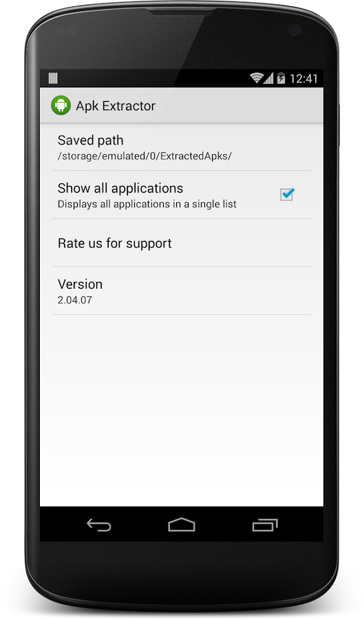Select the Version entry
The image size is (364, 620).
click(x=182, y=291)
